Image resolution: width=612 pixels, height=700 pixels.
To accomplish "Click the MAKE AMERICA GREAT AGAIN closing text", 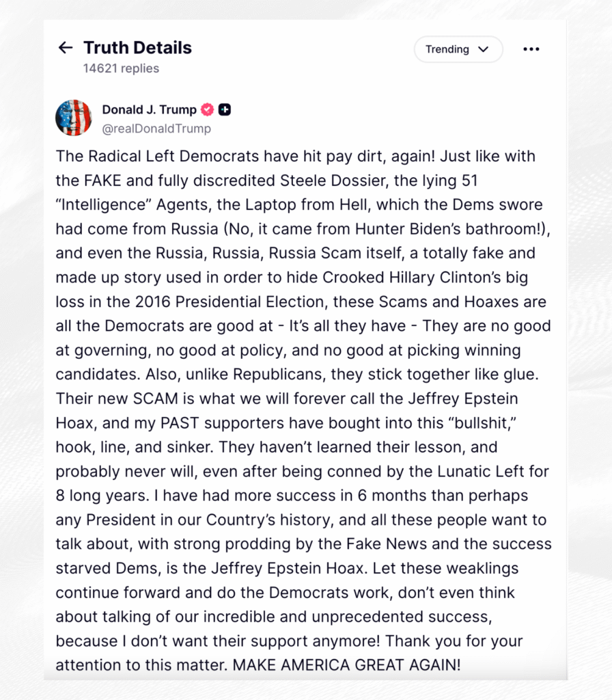I will pos(346,664).
